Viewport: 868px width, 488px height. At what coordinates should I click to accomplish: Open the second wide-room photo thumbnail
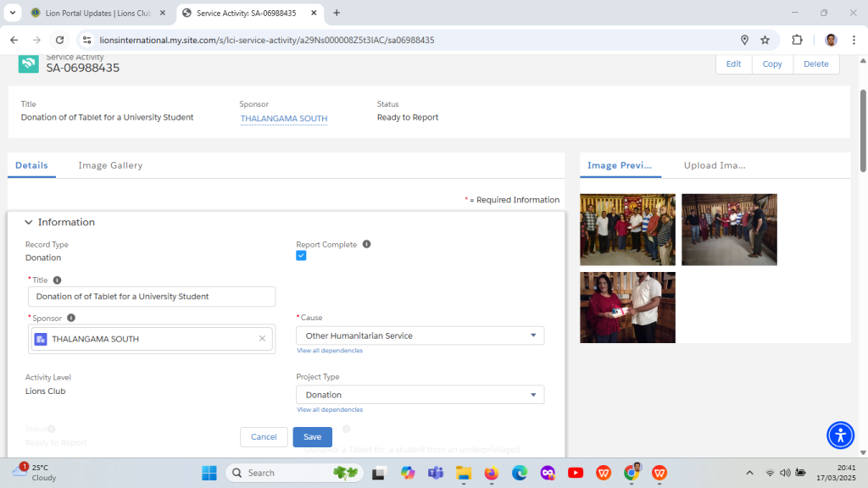729,230
